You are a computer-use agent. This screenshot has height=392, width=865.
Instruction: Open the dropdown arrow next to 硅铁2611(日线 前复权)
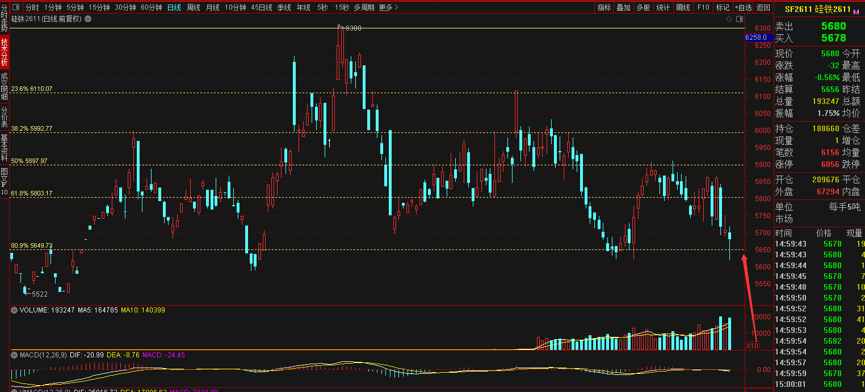88,19
